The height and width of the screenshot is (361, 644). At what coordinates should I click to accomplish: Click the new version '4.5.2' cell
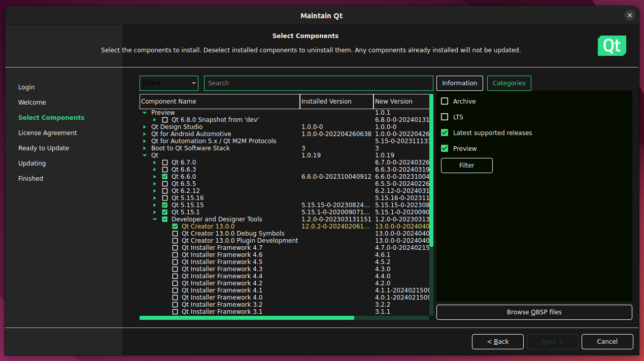(383, 262)
